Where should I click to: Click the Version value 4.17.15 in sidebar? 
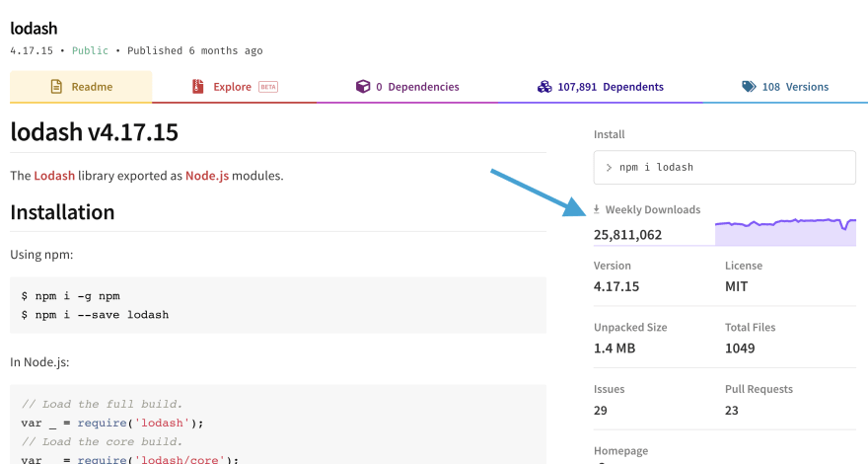pyautogui.click(x=616, y=286)
